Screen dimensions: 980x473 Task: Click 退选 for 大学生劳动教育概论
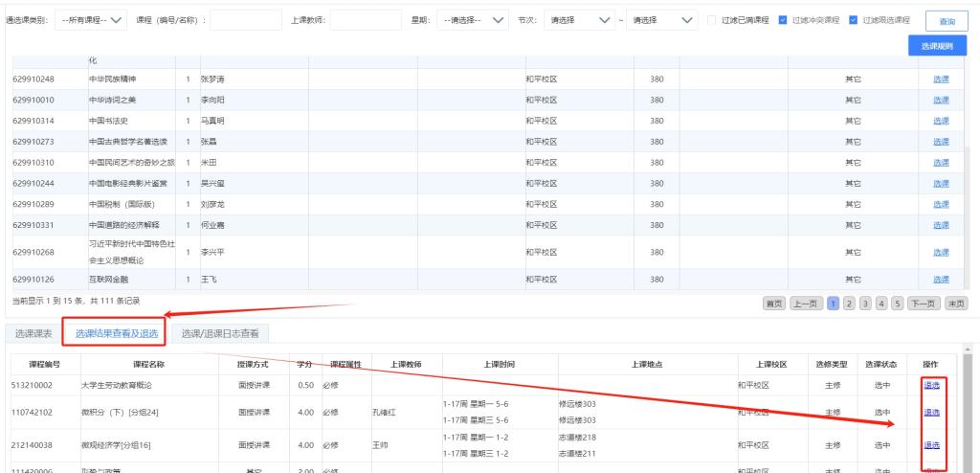pos(931,385)
